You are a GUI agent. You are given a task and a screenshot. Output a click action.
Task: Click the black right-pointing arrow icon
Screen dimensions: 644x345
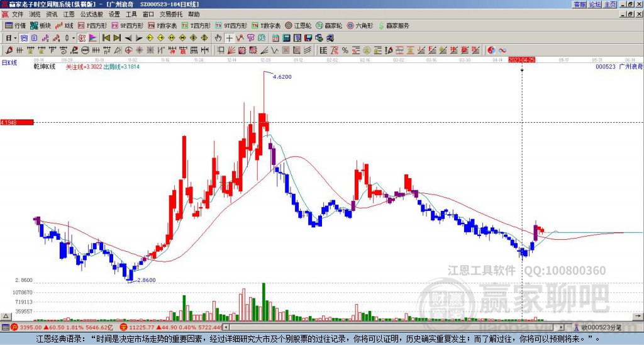click(x=139, y=38)
